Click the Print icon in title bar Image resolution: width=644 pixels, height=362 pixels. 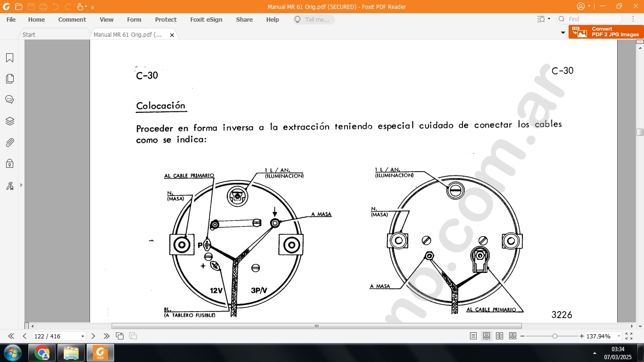tap(43, 7)
